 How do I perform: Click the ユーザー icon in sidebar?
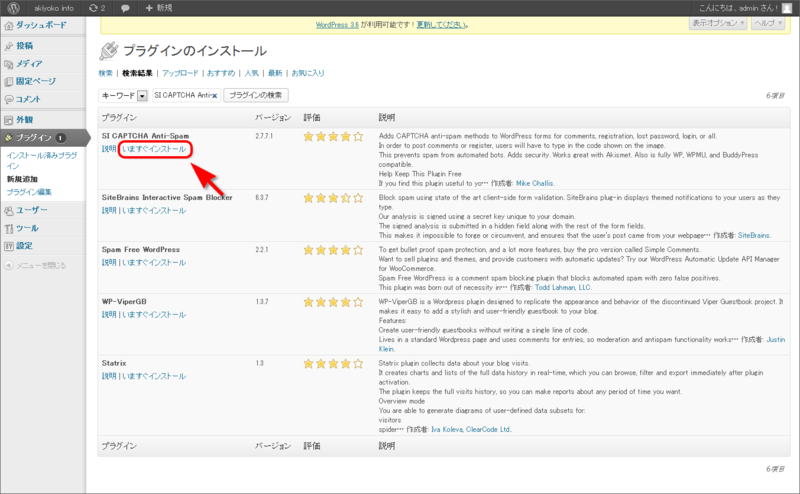9,210
